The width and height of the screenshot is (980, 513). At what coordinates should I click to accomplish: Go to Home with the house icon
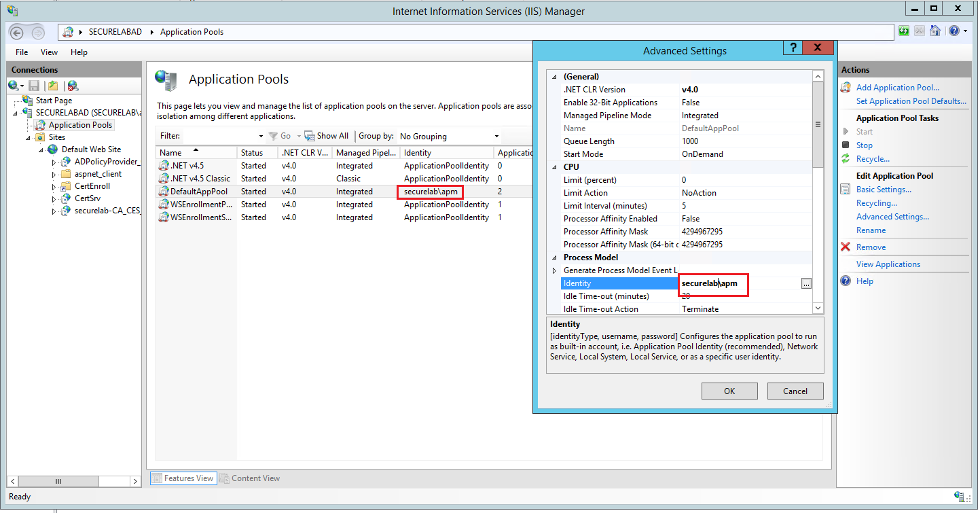pos(935,31)
